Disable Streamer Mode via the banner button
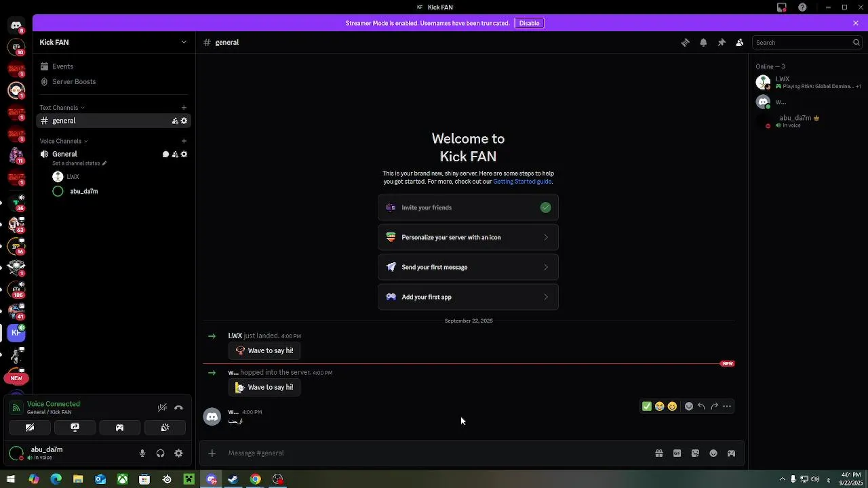This screenshot has height=488, width=868. (529, 23)
